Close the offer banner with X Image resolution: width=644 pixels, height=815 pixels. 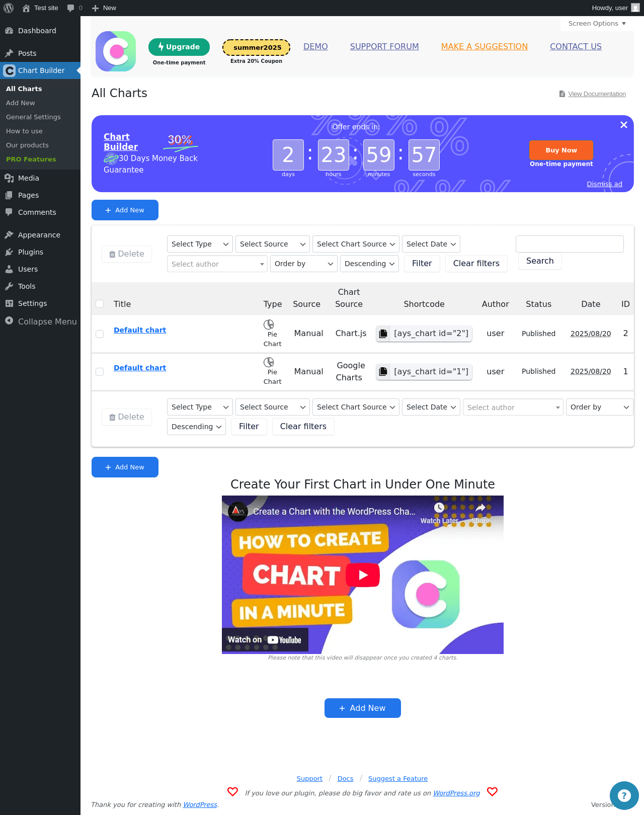coord(624,125)
